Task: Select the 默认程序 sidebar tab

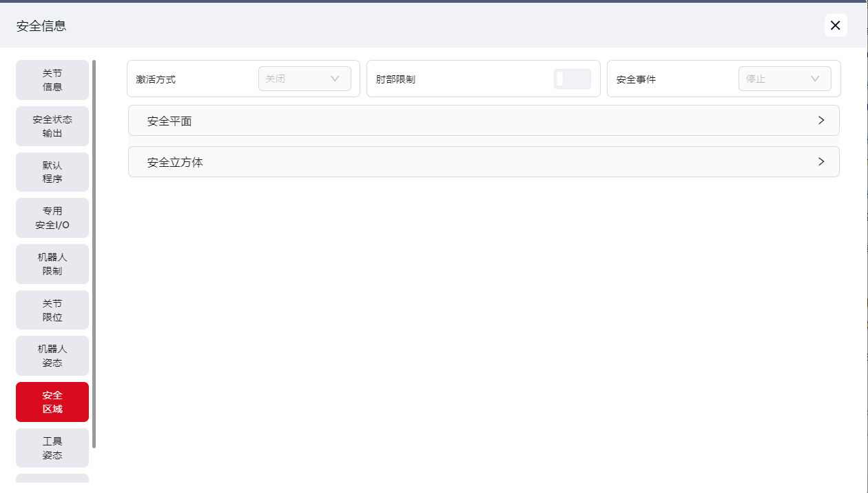Action: pos(52,172)
